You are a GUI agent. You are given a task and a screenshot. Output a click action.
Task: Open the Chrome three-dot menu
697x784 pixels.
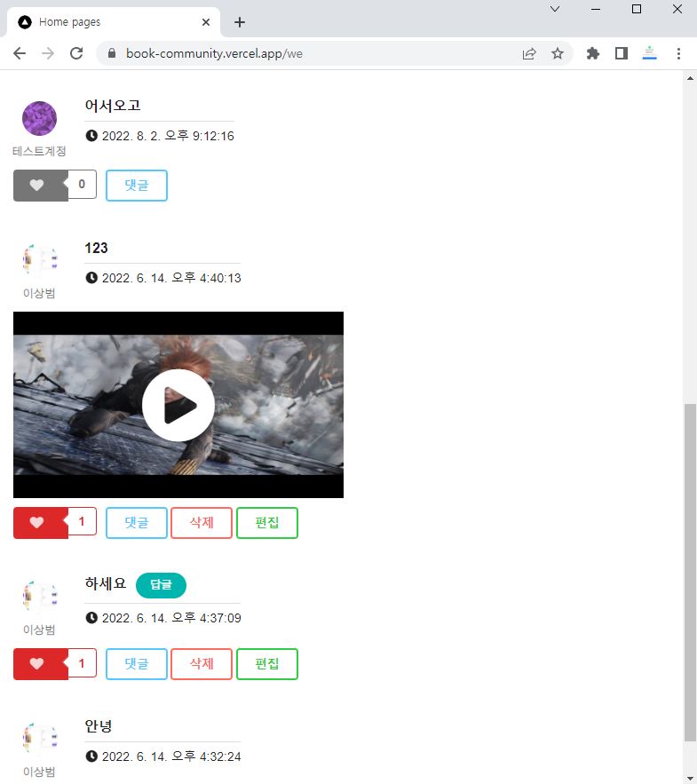(x=678, y=53)
